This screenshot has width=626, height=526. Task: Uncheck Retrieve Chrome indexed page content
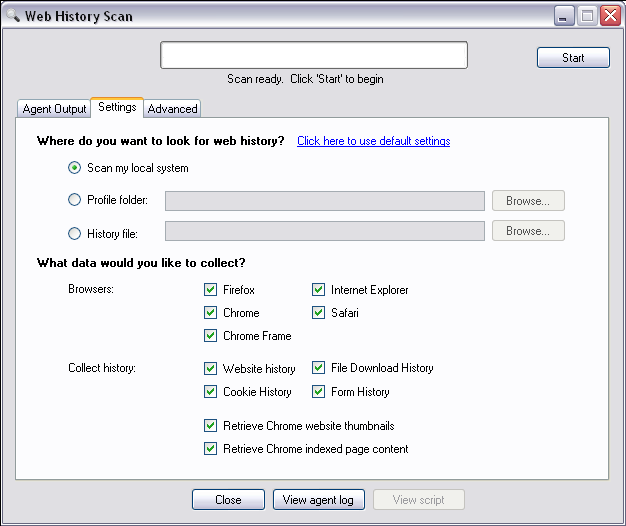tap(211, 449)
